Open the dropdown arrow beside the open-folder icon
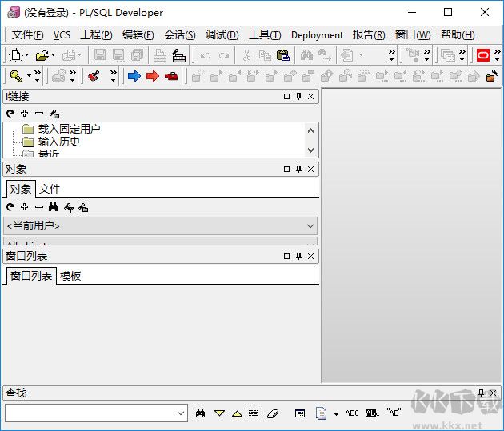The image size is (504, 431). coord(54,55)
